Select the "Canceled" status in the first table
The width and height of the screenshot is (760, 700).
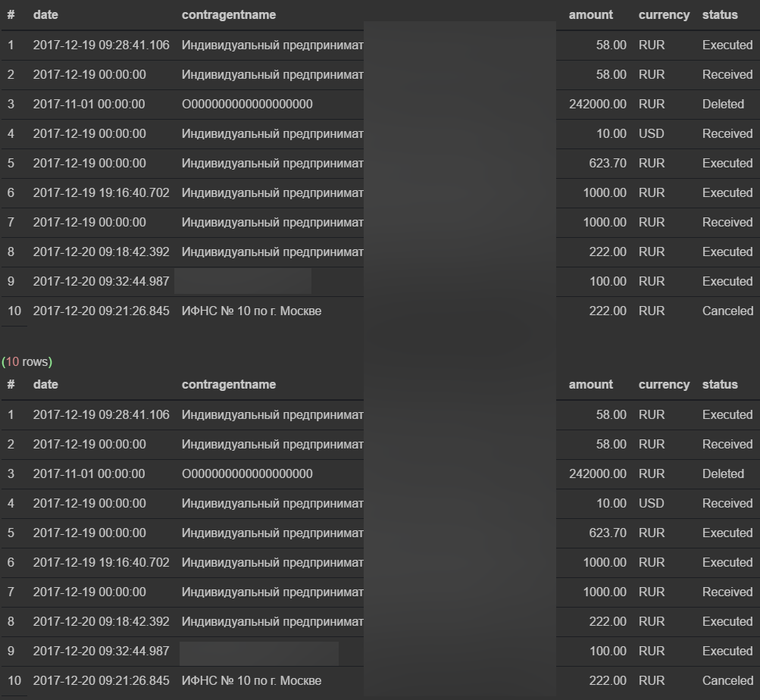728,311
